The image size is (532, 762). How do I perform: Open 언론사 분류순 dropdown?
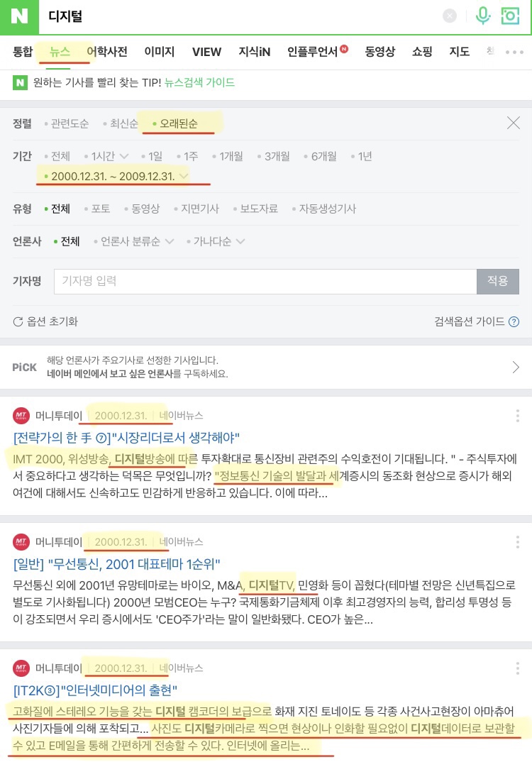click(x=133, y=241)
